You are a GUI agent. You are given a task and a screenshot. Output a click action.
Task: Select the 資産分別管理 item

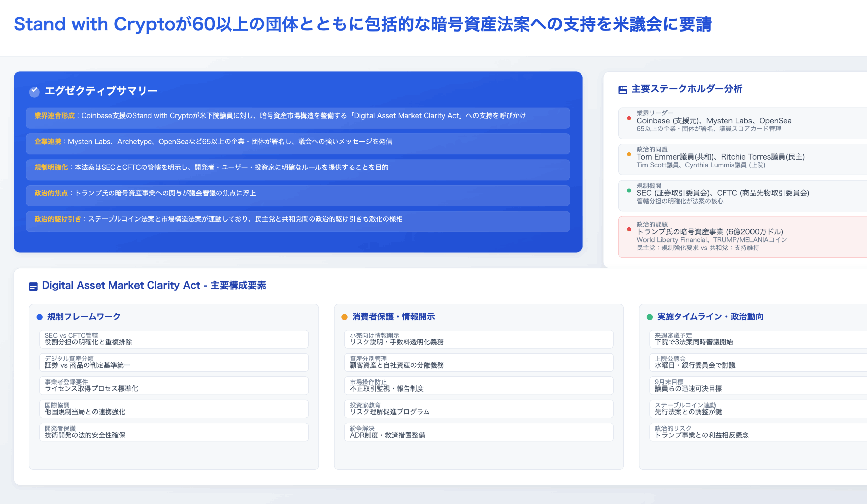(x=479, y=362)
